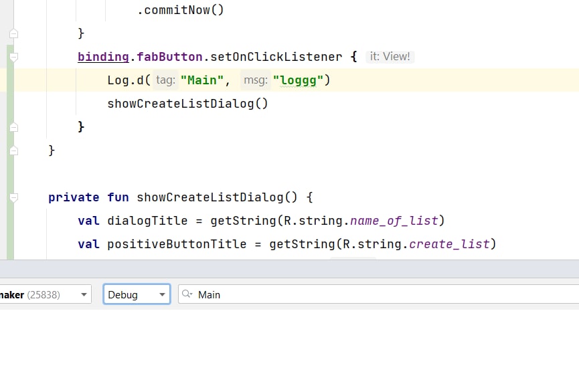Click 'name_of_list' string resource
The image size is (579, 392).
(x=394, y=221)
